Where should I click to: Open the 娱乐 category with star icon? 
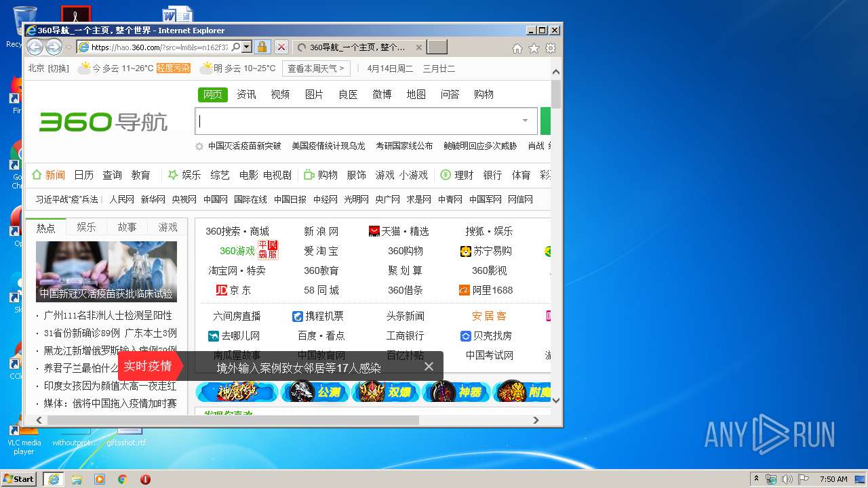click(x=184, y=175)
